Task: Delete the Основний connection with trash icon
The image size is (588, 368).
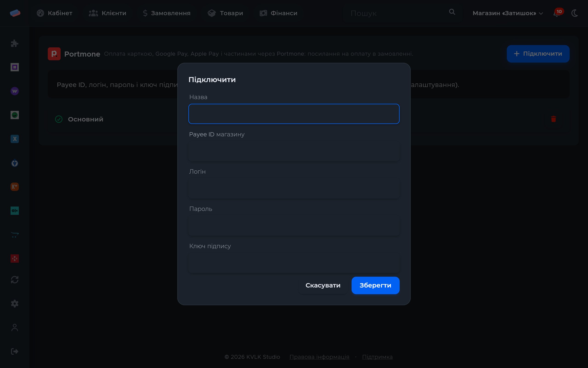Action: pos(554,119)
